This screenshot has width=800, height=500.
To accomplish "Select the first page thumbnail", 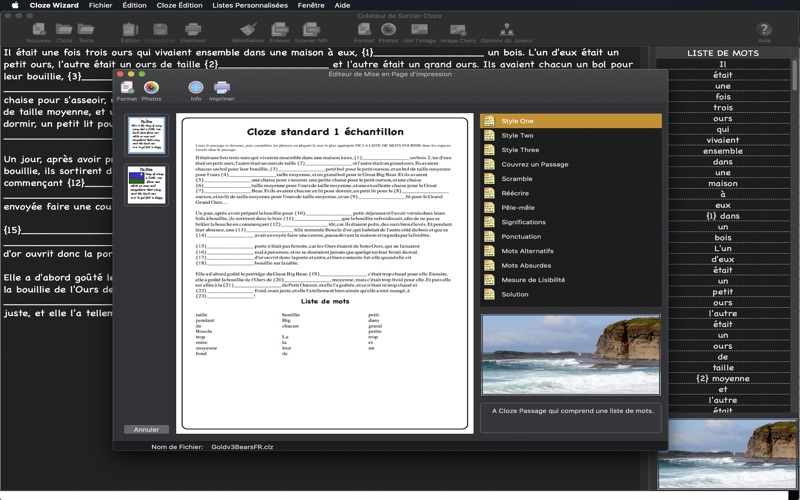I will 146,135.
